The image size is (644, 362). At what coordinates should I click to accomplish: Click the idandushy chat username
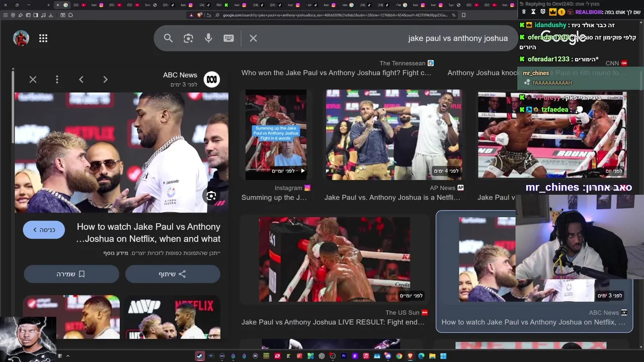coord(550,25)
